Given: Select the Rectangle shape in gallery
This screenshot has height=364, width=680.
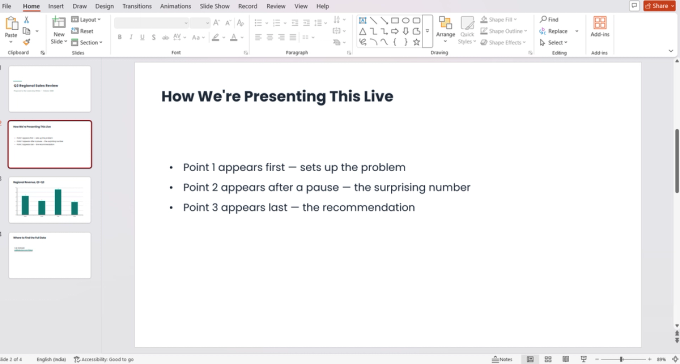Looking at the screenshot, I should pyautogui.click(x=395, y=20).
